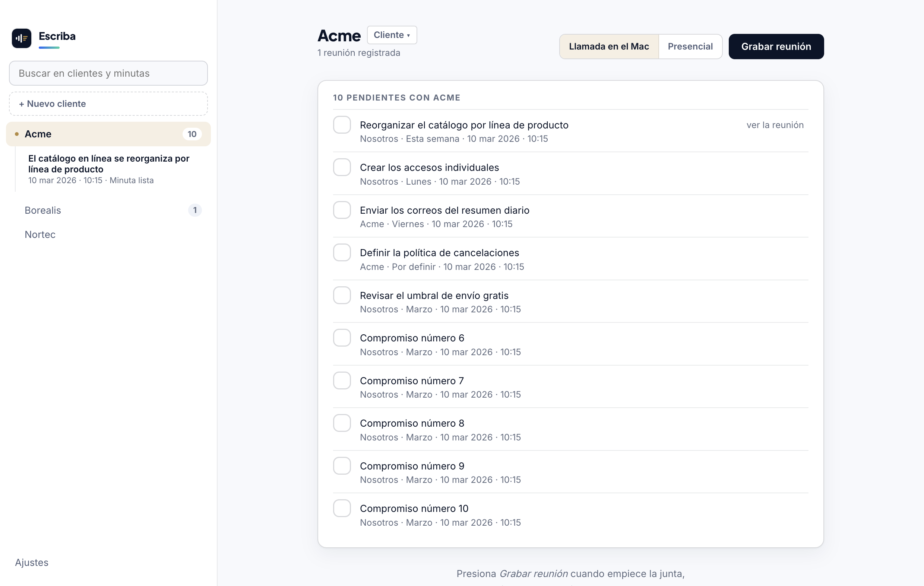Open the Cliente type dropdown
This screenshot has width=924, height=586.
click(392, 35)
